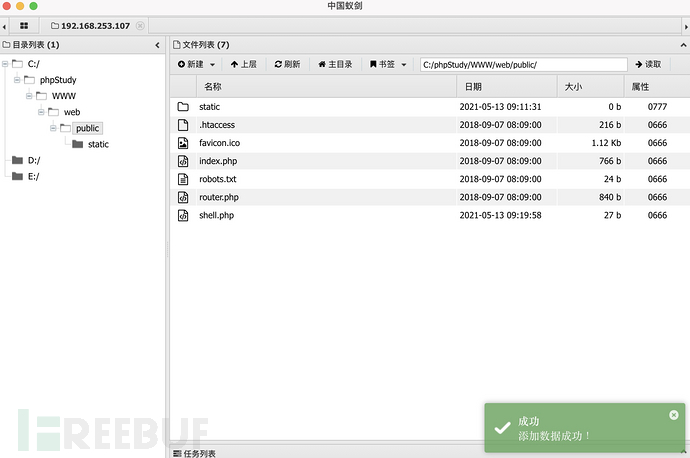This screenshot has width=690, height=458.
Task: Switch to the 192.168.253.107 tab
Action: coord(91,26)
